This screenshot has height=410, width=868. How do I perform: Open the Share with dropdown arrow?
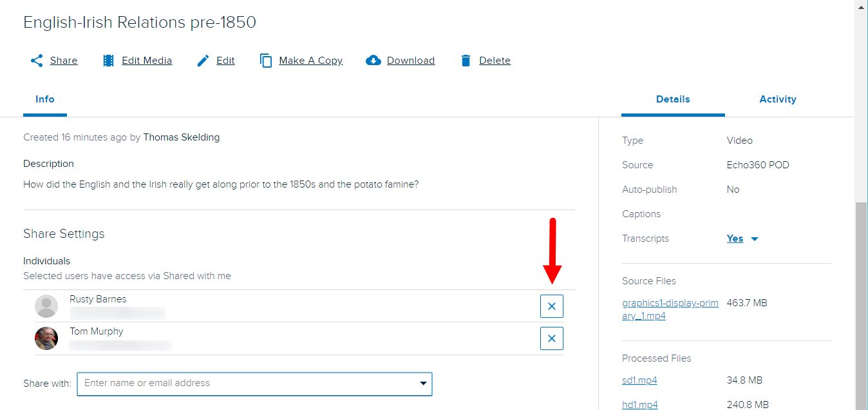pyautogui.click(x=424, y=384)
